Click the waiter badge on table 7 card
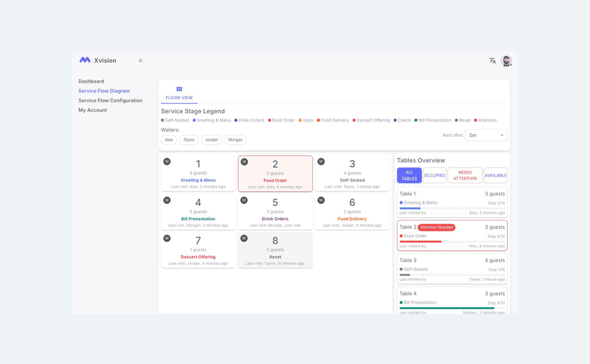The height and width of the screenshot is (364, 590). point(167,239)
